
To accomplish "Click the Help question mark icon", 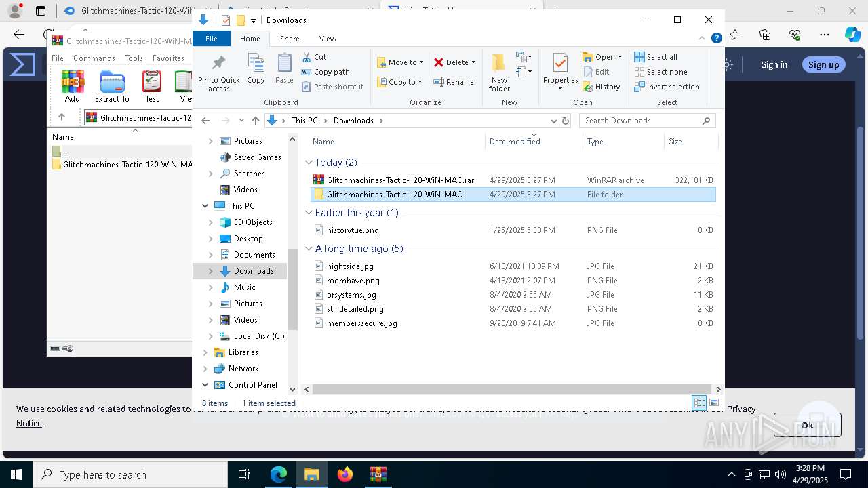I will 716,39.
